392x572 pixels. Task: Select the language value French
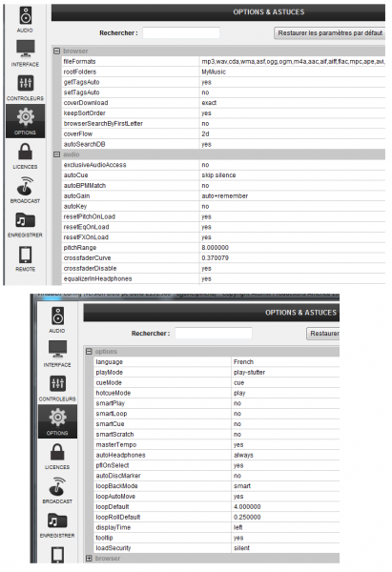pyautogui.click(x=243, y=362)
